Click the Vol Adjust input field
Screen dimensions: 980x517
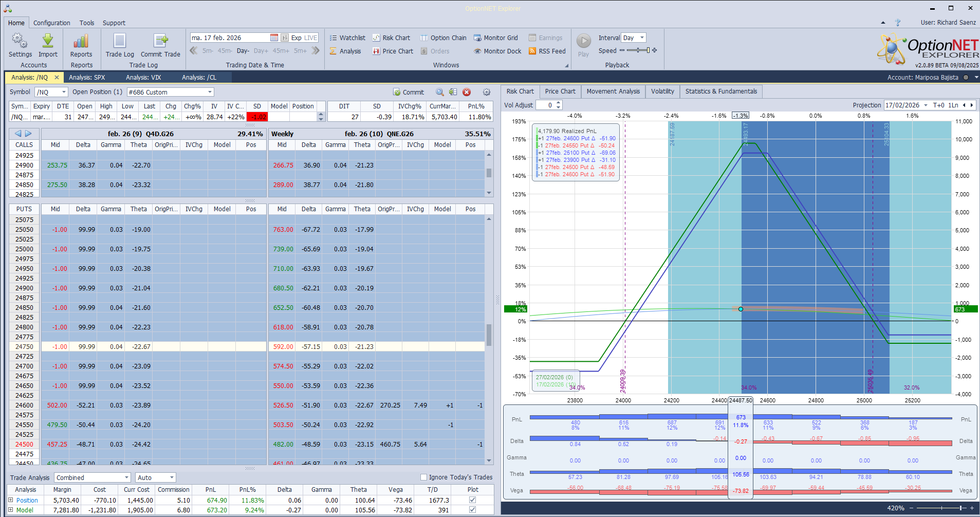pos(546,105)
